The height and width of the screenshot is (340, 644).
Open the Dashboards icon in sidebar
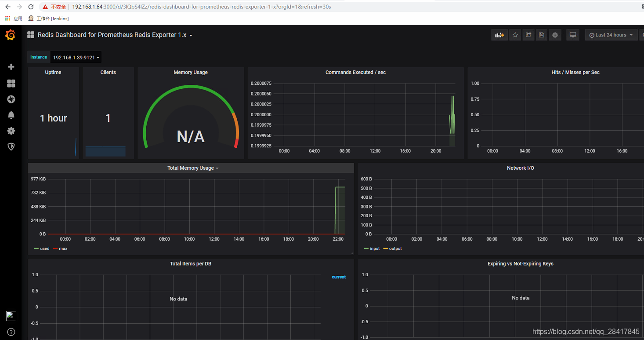[11, 83]
